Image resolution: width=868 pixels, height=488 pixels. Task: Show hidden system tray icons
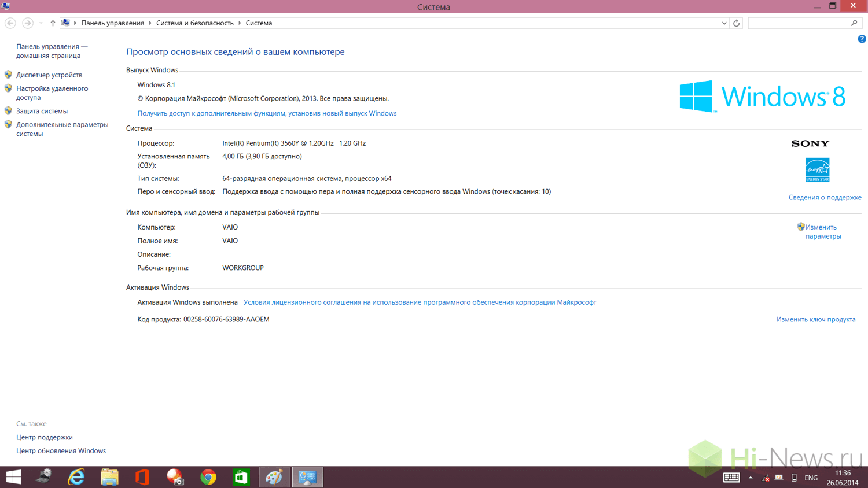click(x=751, y=478)
